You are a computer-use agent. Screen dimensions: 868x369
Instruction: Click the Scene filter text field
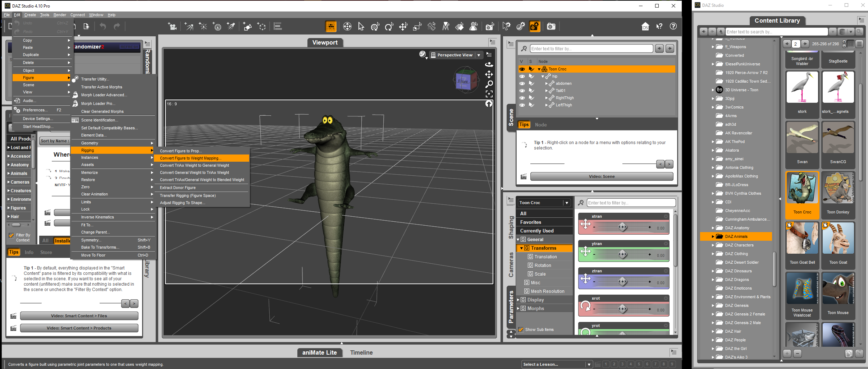591,49
